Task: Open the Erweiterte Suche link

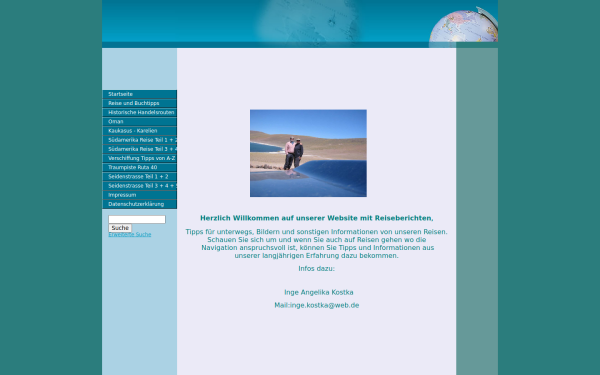Action: (130, 234)
